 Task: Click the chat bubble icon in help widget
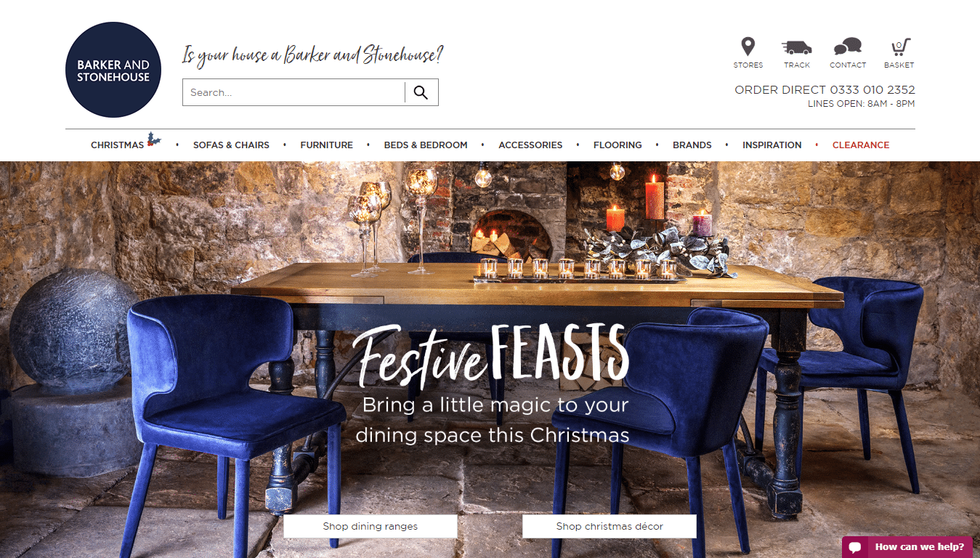click(856, 547)
